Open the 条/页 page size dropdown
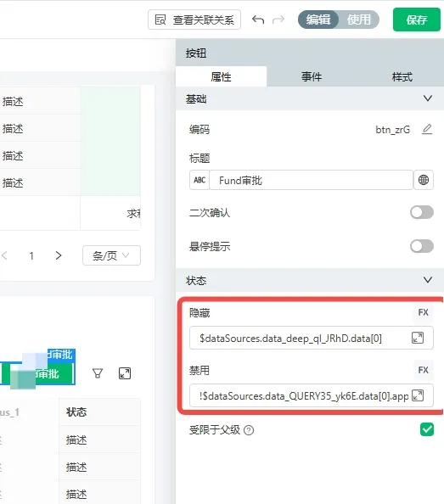 tap(111, 255)
